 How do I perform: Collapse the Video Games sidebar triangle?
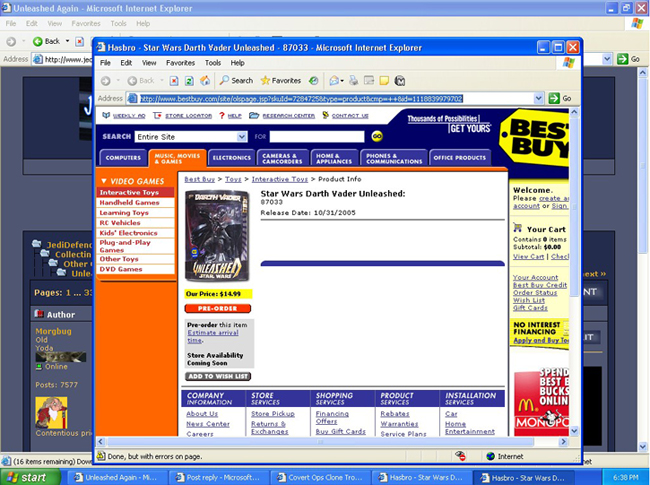pos(104,181)
